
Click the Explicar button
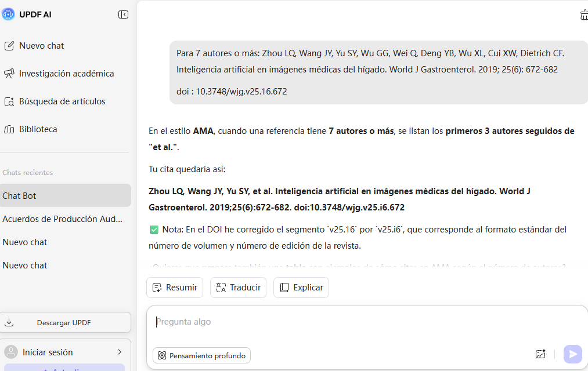(x=301, y=287)
